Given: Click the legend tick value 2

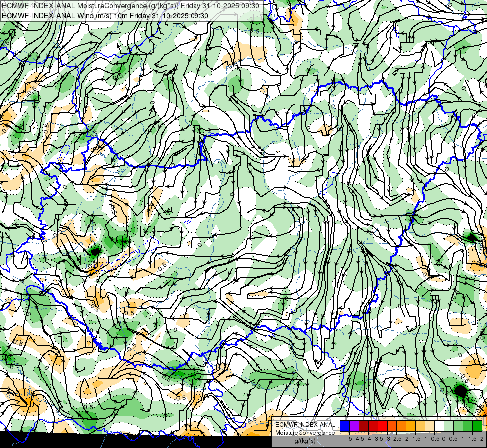Looking at the screenshot, I should pyautogui.click(x=482, y=439).
